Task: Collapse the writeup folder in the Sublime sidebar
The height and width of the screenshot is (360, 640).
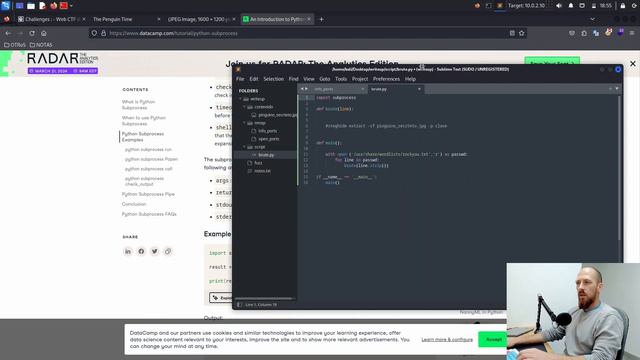Action: [240, 99]
